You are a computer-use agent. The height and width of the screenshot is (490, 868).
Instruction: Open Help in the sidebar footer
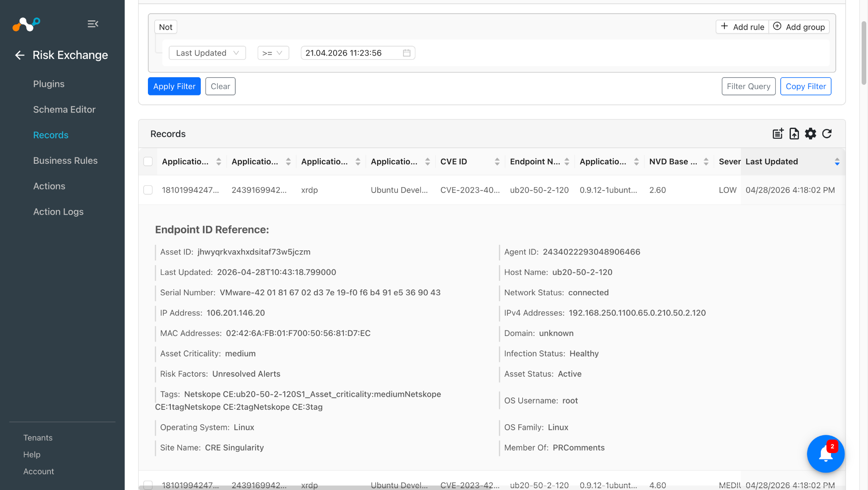pos(32,454)
